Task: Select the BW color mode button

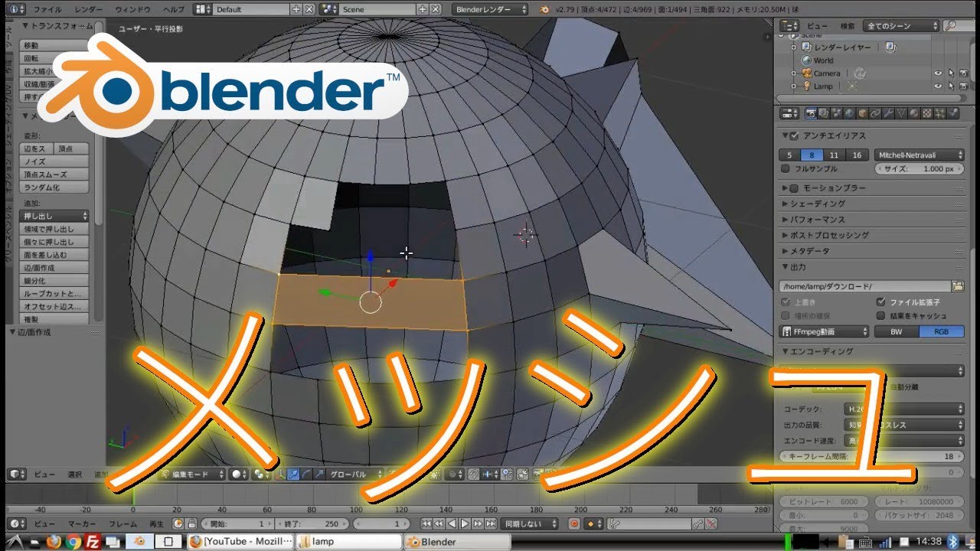Action: (x=896, y=331)
